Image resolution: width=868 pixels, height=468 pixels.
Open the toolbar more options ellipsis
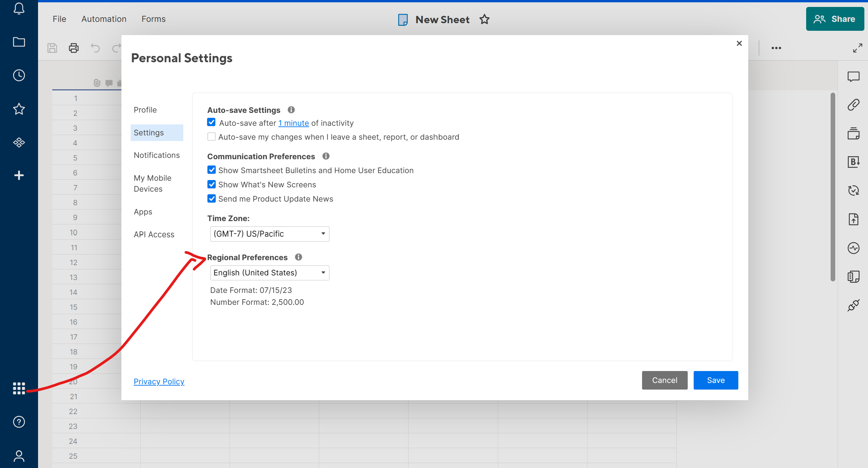pos(776,48)
